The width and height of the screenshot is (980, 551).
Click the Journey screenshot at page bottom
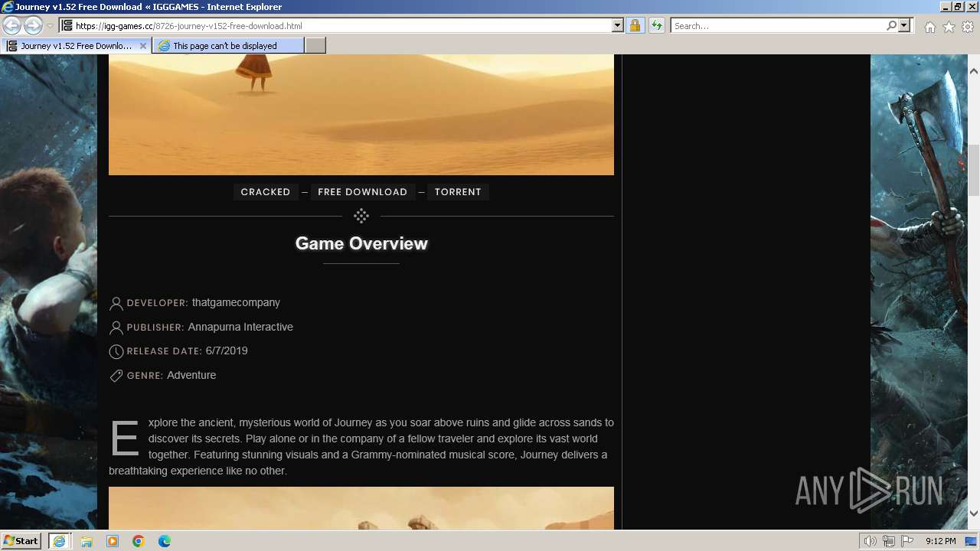tap(361, 508)
